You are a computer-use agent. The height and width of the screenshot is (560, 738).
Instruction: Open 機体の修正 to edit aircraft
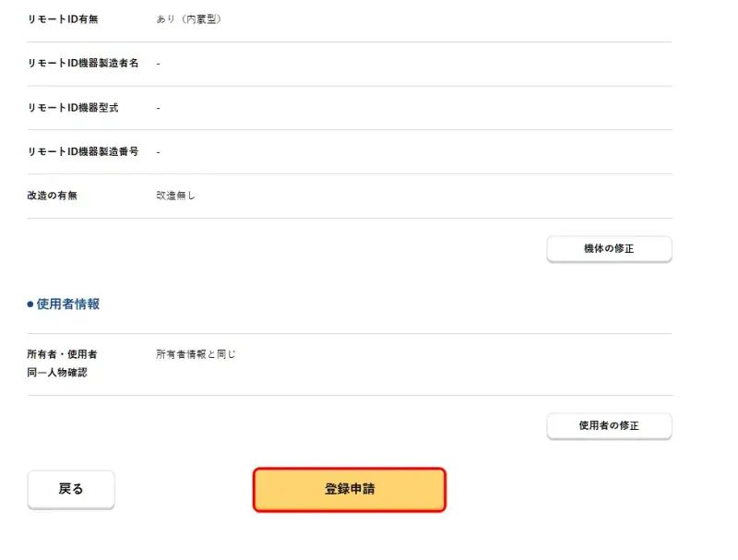point(609,249)
